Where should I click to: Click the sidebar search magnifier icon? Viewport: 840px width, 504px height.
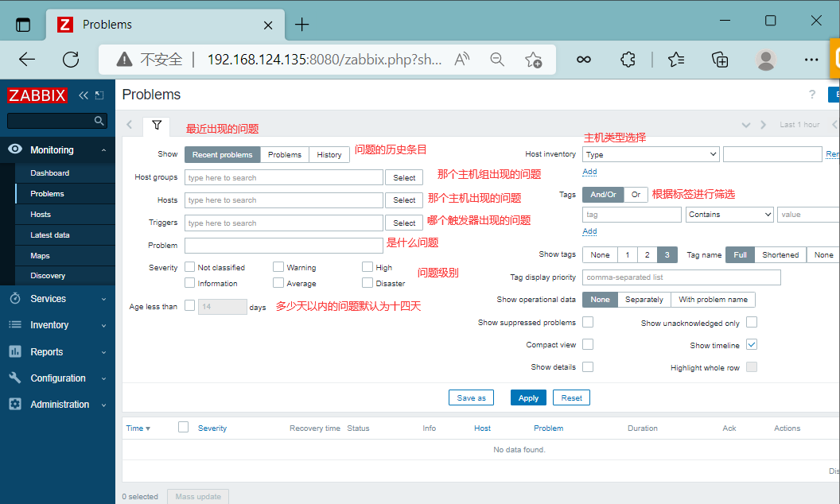pos(99,121)
